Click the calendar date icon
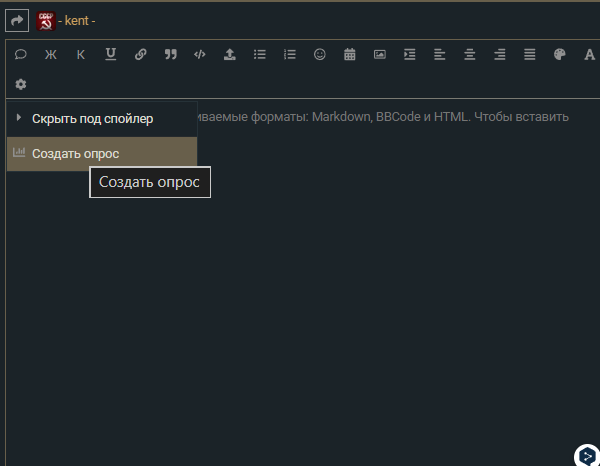This screenshot has width=600, height=466. (x=350, y=55)
